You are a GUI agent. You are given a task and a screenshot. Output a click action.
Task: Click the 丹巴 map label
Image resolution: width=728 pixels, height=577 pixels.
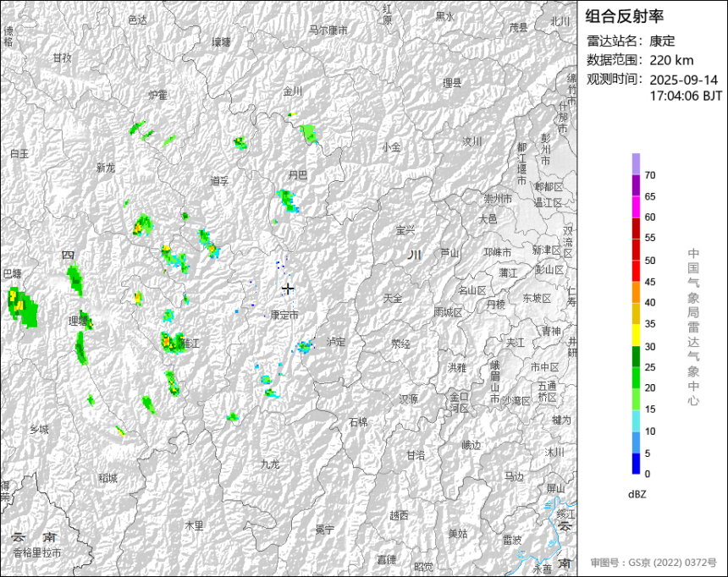tap(298, 175)
